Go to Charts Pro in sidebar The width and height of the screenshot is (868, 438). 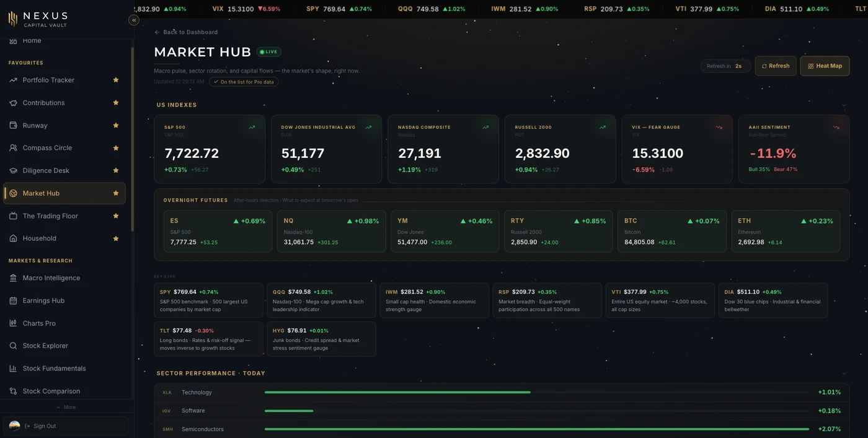click(x=64, y=323)
